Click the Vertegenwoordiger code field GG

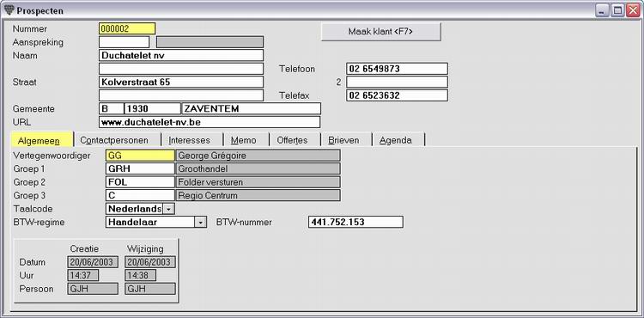(x=140, y=156)
